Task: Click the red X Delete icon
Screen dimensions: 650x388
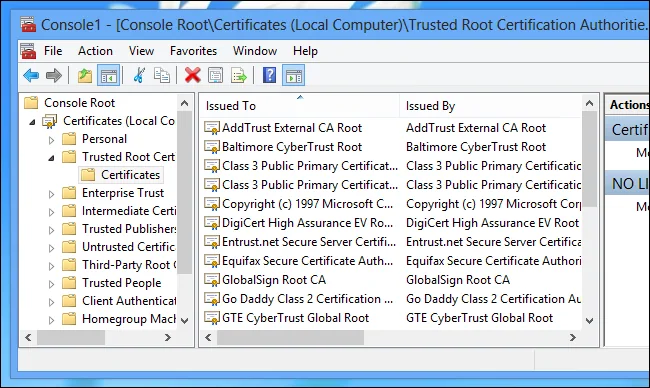Action: (x=192, y=75)
